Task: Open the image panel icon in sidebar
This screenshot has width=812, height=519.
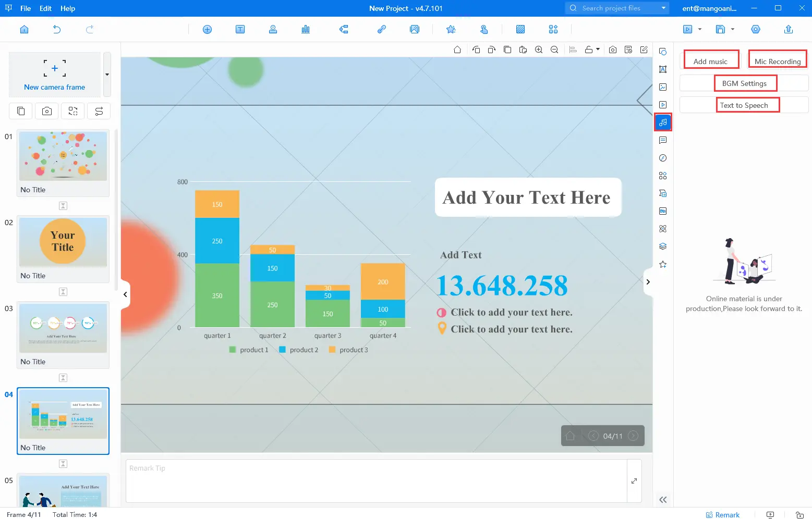Action: (x=663, y=87)
